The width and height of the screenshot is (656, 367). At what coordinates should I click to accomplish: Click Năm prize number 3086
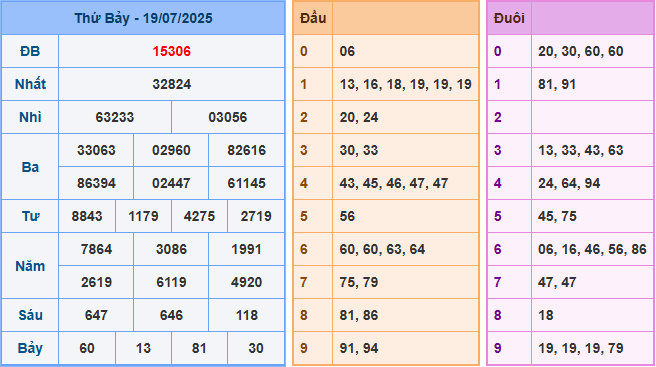171,249
